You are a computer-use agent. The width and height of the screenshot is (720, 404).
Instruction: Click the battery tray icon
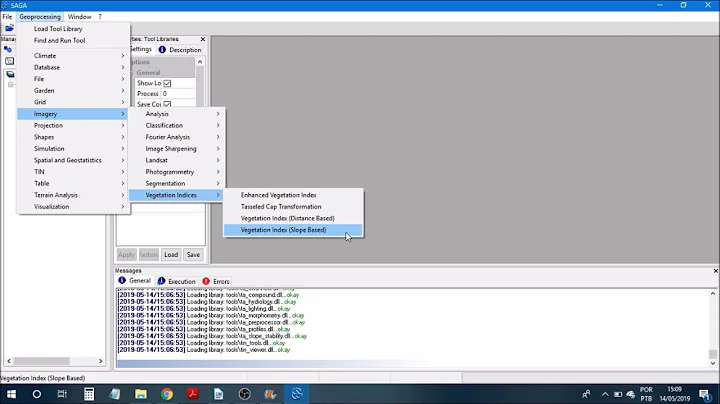pyautogui.click(x=618, y=394)
